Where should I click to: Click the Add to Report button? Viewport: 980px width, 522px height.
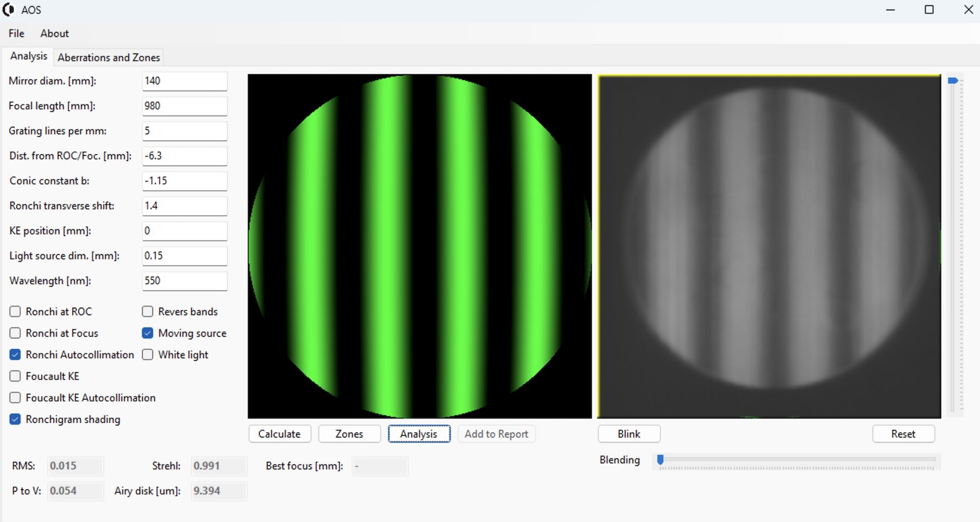pos(497,434)
